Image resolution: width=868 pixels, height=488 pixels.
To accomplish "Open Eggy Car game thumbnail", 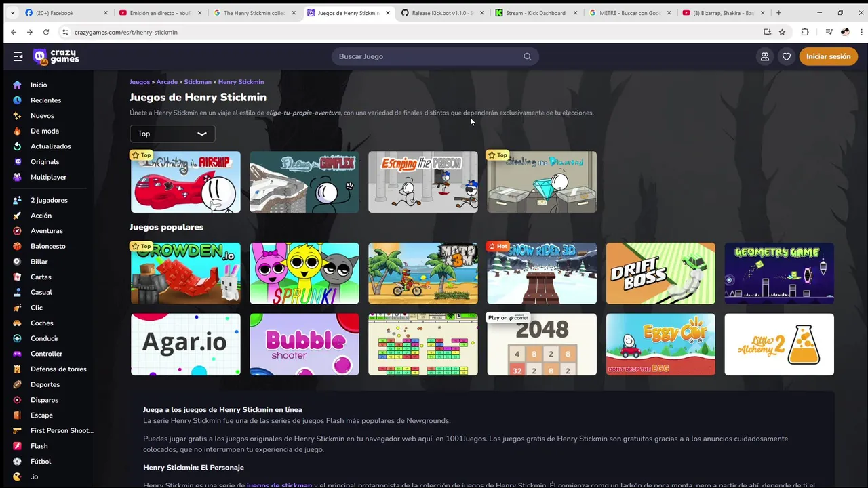I will point(660,344).
